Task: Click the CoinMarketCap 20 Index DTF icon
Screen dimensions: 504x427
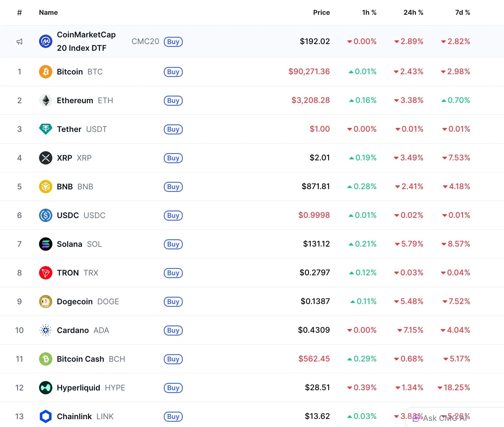Action: click(45, 41)
